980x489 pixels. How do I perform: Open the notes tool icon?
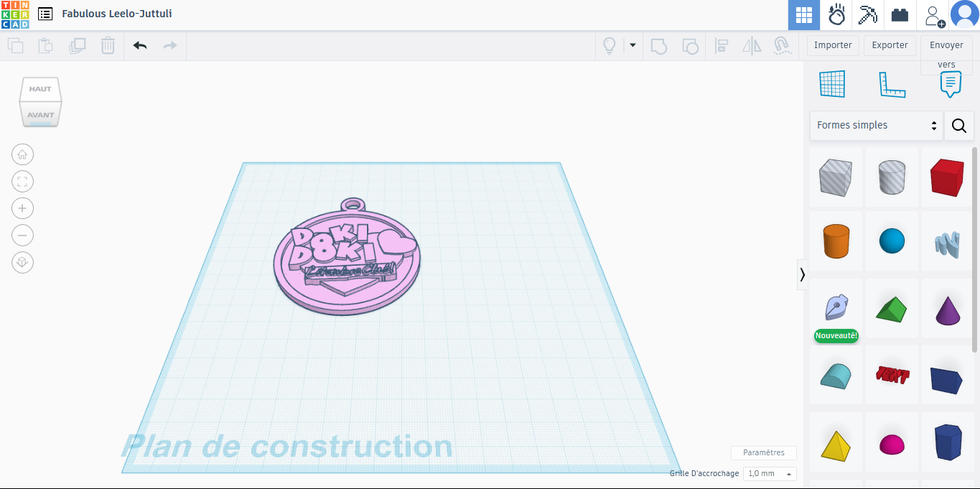(951, 85)
